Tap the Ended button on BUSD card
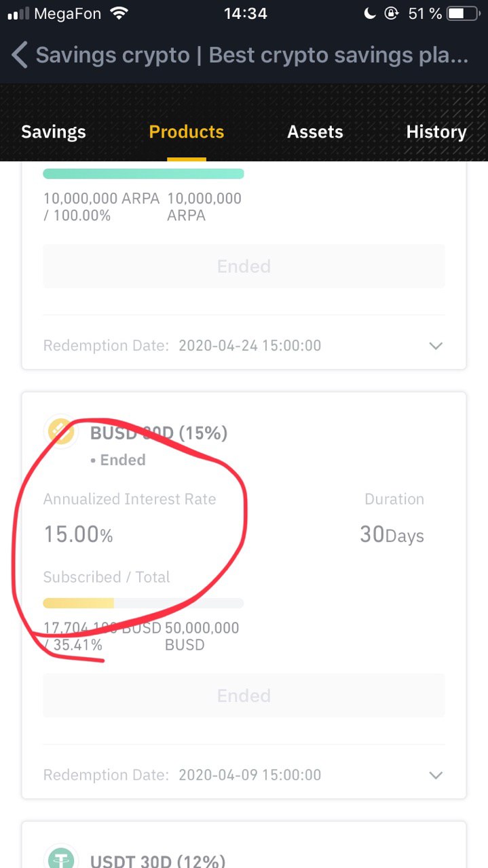Screen dimensions: 488x868 [244, 695]
